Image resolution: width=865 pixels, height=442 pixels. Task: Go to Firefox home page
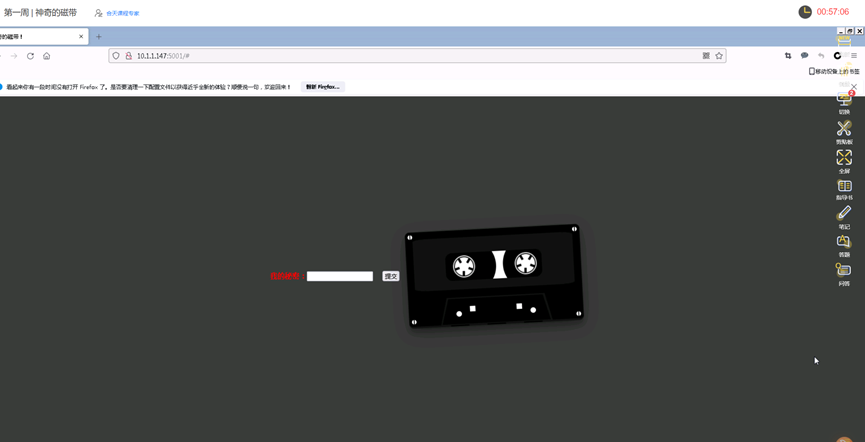47,56
